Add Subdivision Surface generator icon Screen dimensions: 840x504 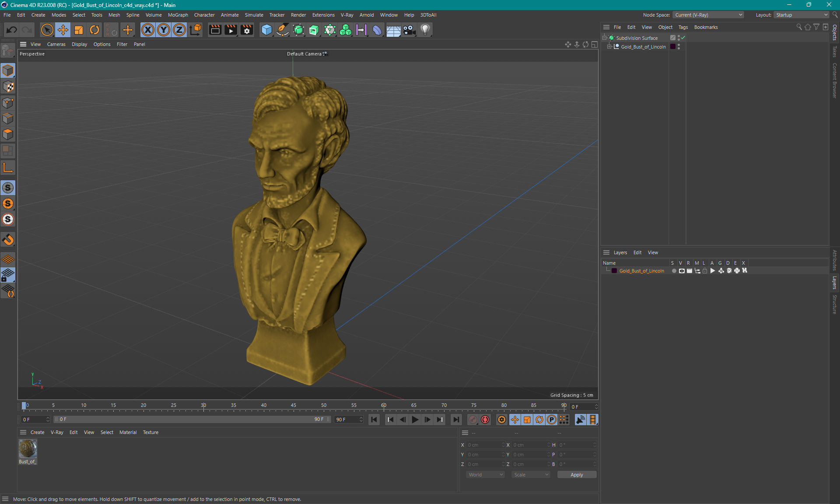tap(298, 30)
